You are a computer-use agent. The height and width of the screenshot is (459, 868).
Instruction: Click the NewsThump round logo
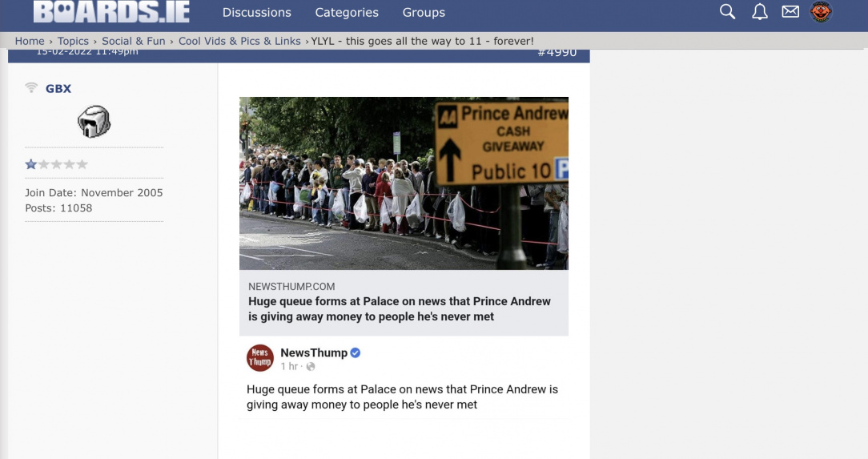coord(259,358)
